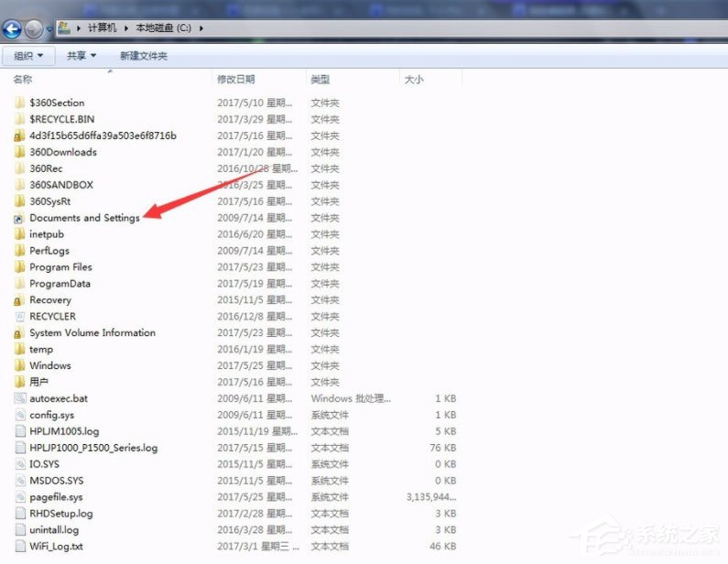Viewport: 728px width, 564px height.
Task: Click the Forward navigation arrow button
Action: (x=34, y=28)
